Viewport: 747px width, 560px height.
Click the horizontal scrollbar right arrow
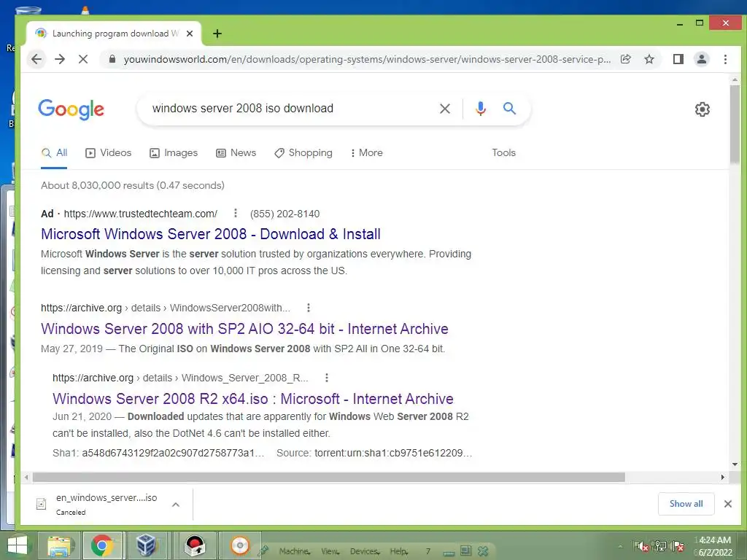(723, 477)
